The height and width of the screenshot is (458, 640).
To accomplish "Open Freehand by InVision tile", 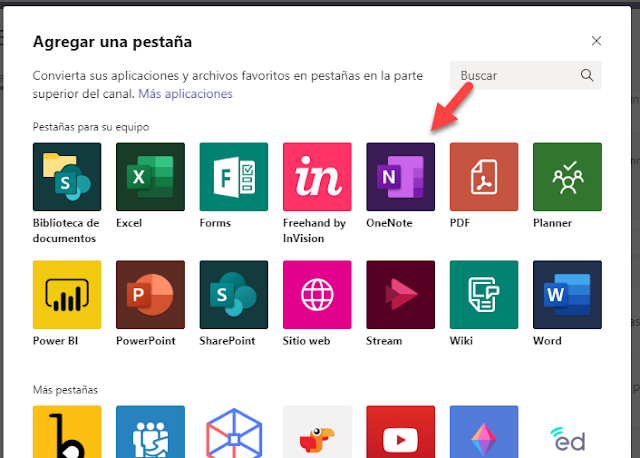I will tap(317, 177).
